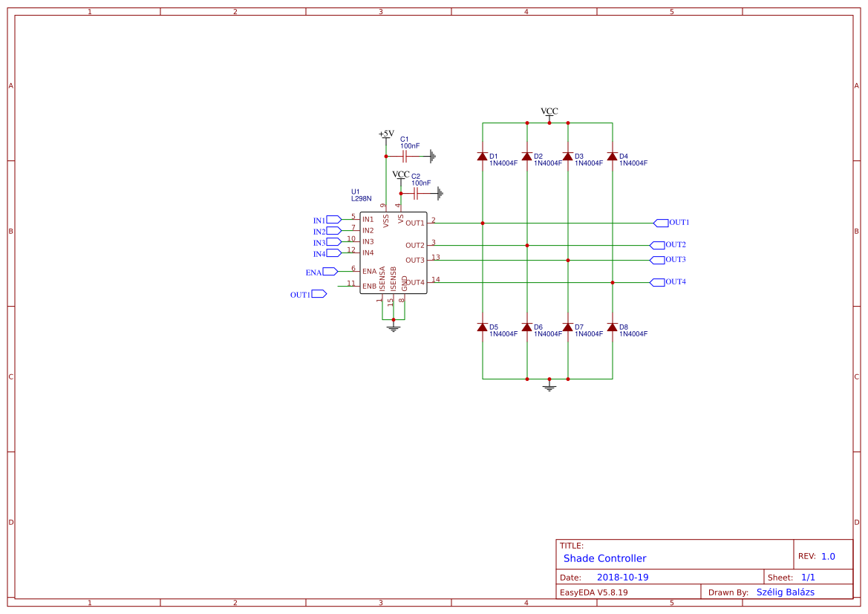The width and height of the screenshot is (868, 614).
Task: Click the OUT1 port flag on pin 2 wire
Action: [661, 223]
